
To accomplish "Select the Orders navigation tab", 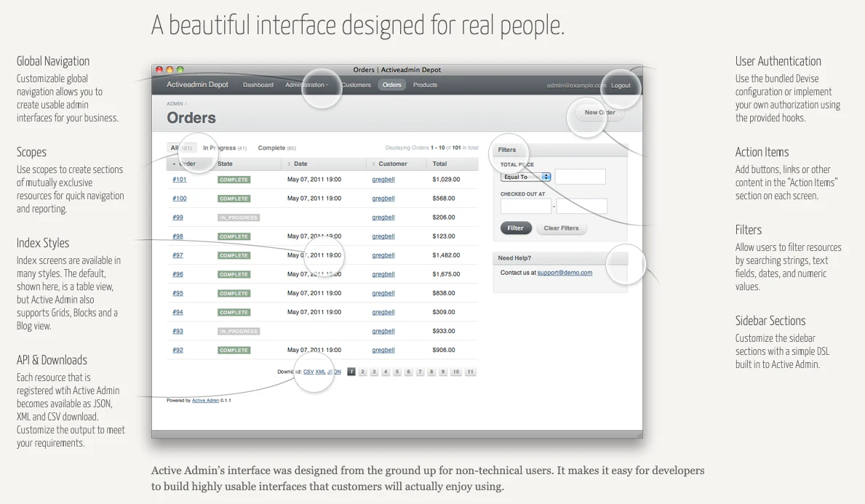I will click(391, 85).
